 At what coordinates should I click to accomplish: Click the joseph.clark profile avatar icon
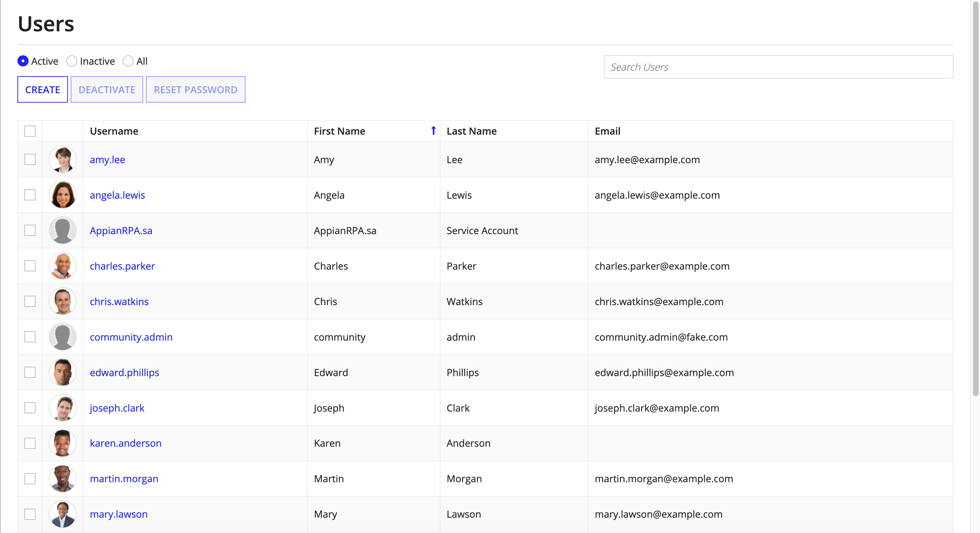click(63, 408)
